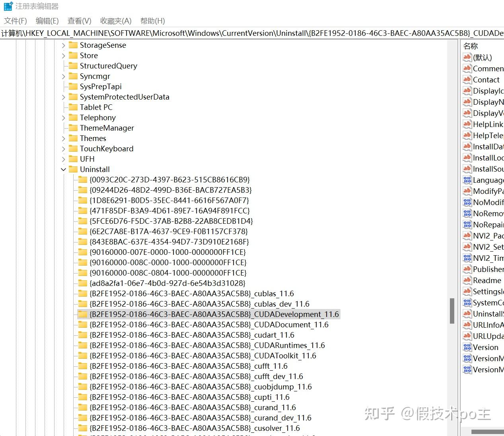Select the NoModify DWORD value icon
This screenshot has height=436, width=504.
[x=467, y=202]
